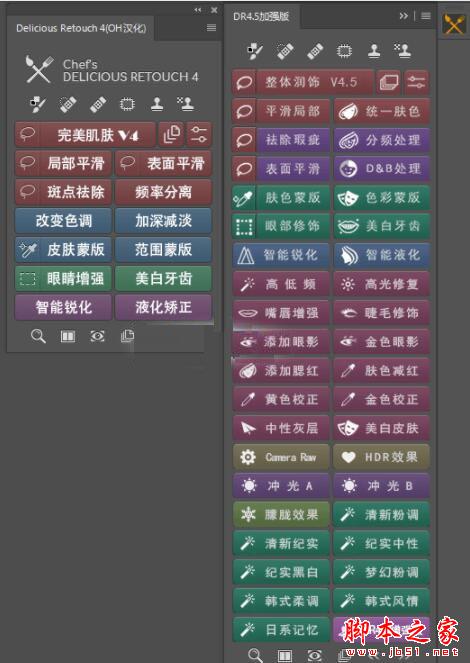This screenshot has height=663, width=470.
Task: Click the 高光修复 button
Action: [382, 284]
